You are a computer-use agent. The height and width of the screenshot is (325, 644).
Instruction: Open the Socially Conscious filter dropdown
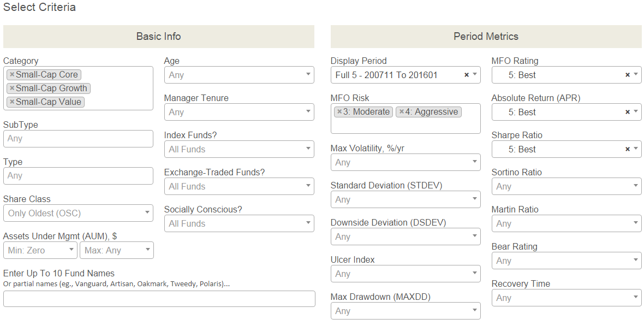[239, 223]
